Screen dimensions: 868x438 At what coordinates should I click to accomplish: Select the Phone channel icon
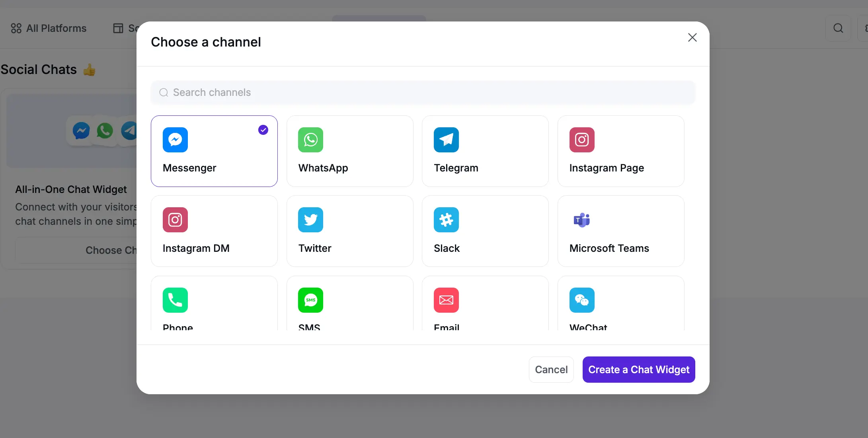pos(175,300)
